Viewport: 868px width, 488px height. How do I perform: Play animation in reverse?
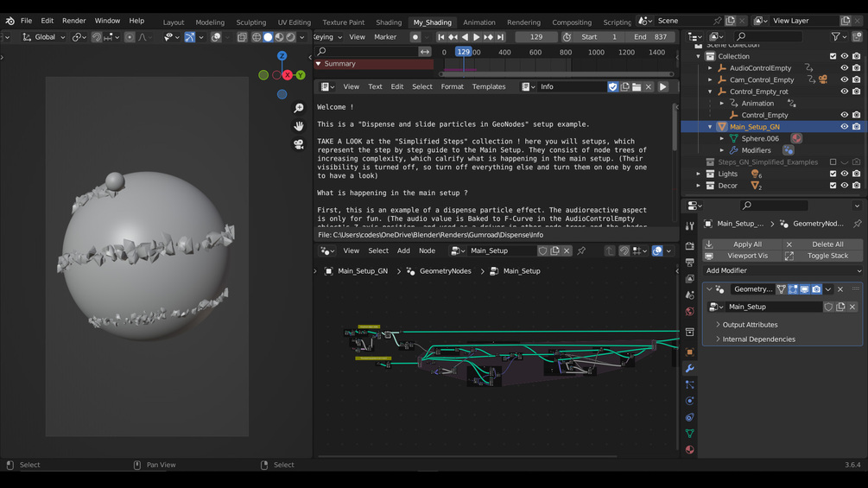click(465, 37)
